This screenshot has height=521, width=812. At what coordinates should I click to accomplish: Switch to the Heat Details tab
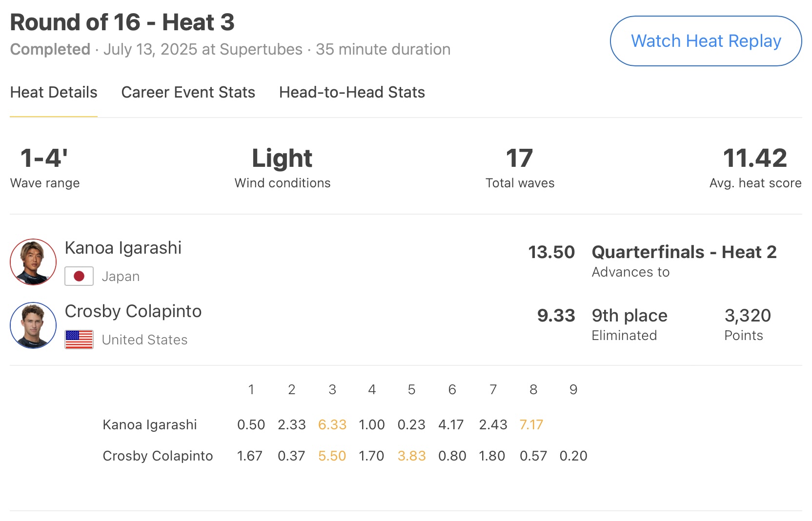click(x=54, y=92)
